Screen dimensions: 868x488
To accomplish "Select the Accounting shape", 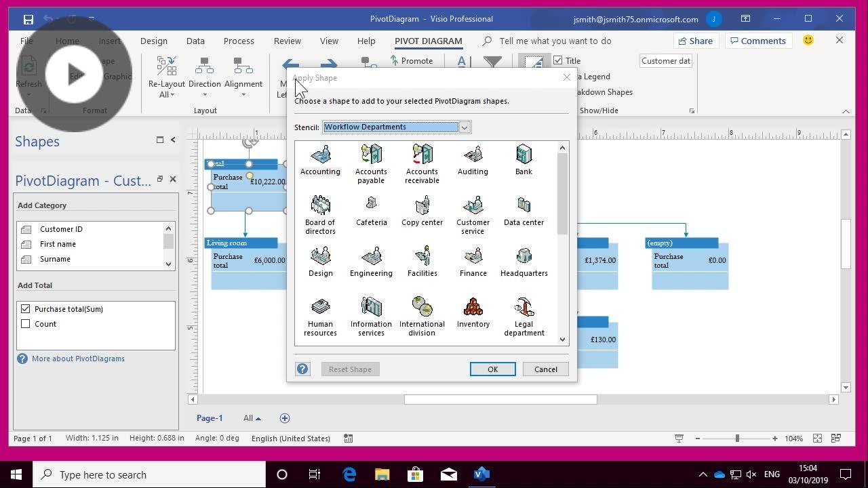I will point(320,159).
